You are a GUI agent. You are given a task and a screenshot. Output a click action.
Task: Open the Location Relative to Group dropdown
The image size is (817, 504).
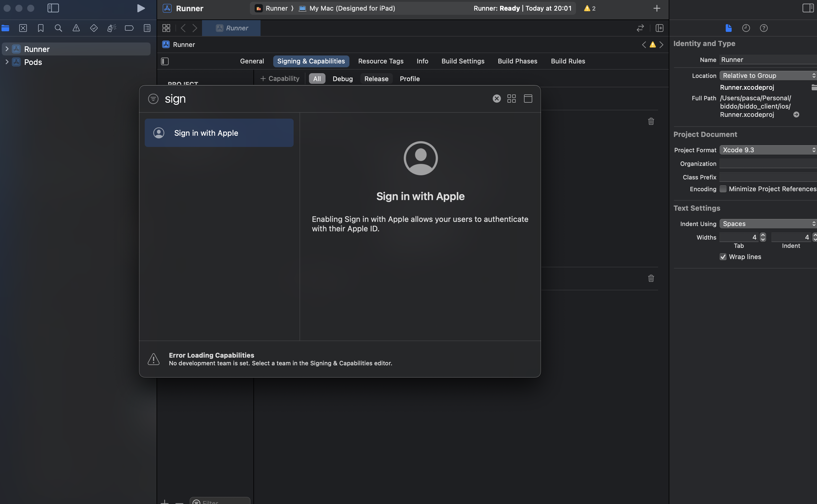(x=768, y=76)
